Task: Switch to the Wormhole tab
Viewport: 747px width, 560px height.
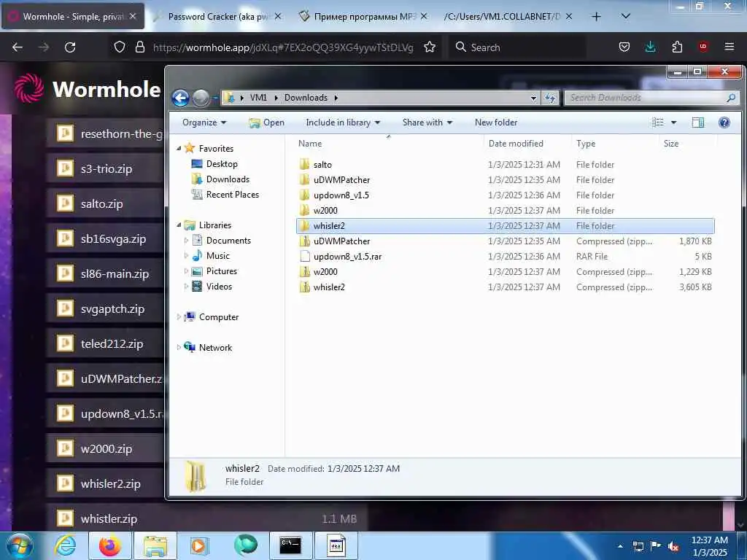Action: pos(73,17)
